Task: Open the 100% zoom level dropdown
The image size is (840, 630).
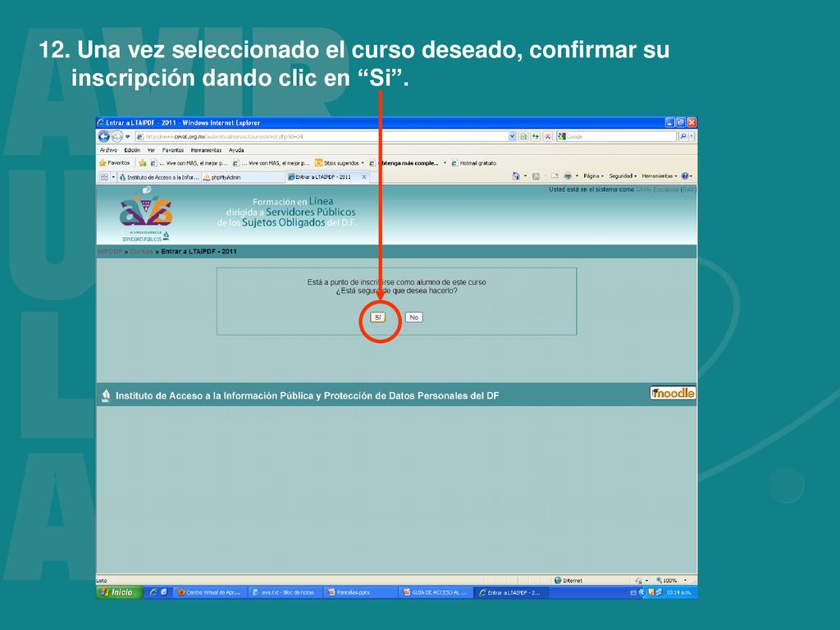Action: [685, 580]
